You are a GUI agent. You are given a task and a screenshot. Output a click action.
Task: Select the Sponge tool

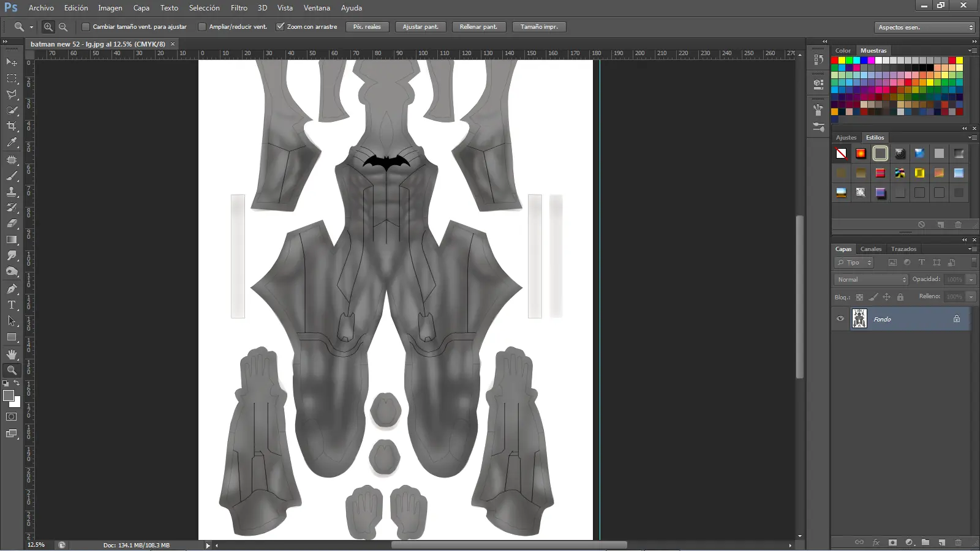12,271
